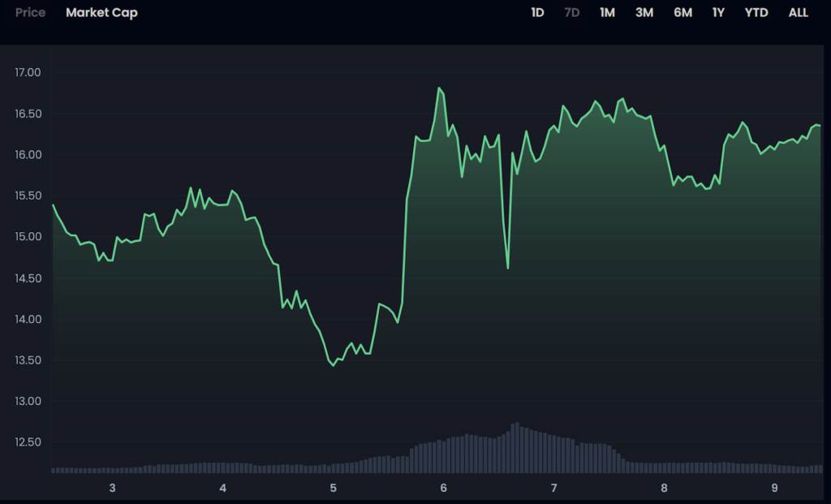Viewport: 831px width, 504px height.
Task: Click the date label 3 on x-axis
Action: point(112,488)
